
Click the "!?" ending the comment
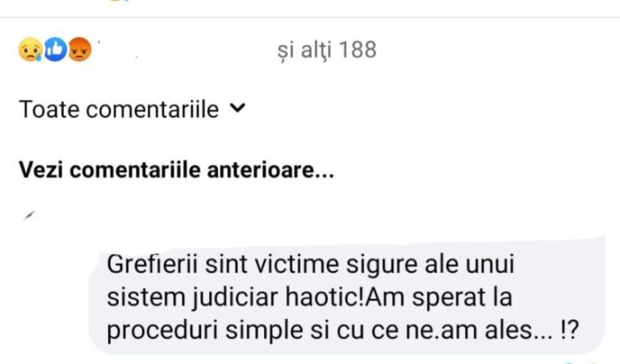[570, 329]
